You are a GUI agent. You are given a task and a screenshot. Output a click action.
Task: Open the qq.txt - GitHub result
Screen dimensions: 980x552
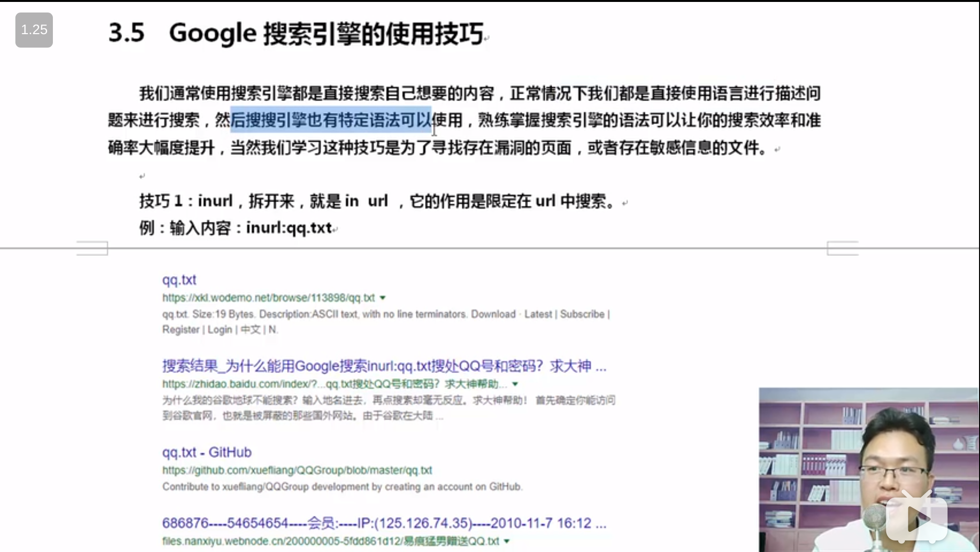207,452
